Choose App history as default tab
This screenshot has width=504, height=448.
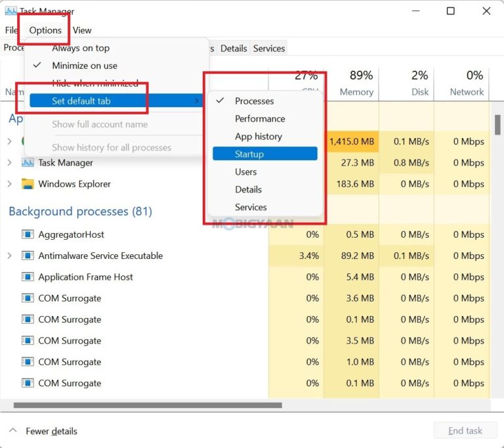pos(265,137)
